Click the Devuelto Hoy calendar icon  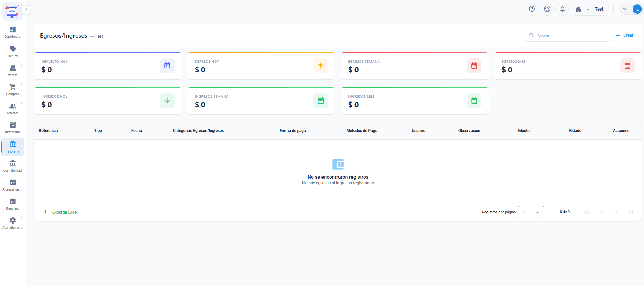tap(167, 66)
